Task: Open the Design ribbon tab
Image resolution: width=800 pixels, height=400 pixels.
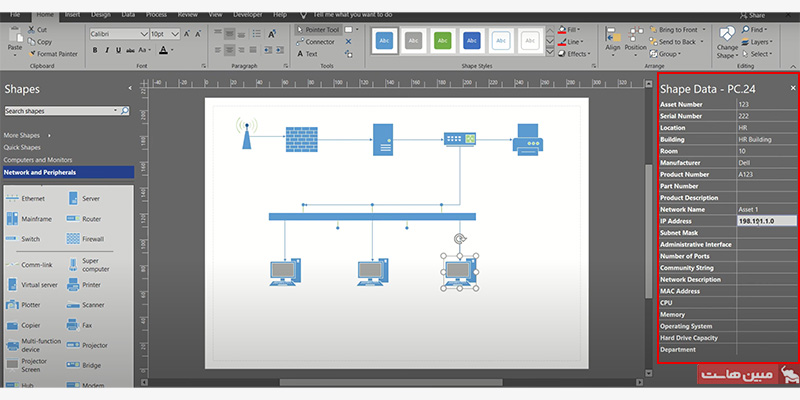Action: click(102, 16)
